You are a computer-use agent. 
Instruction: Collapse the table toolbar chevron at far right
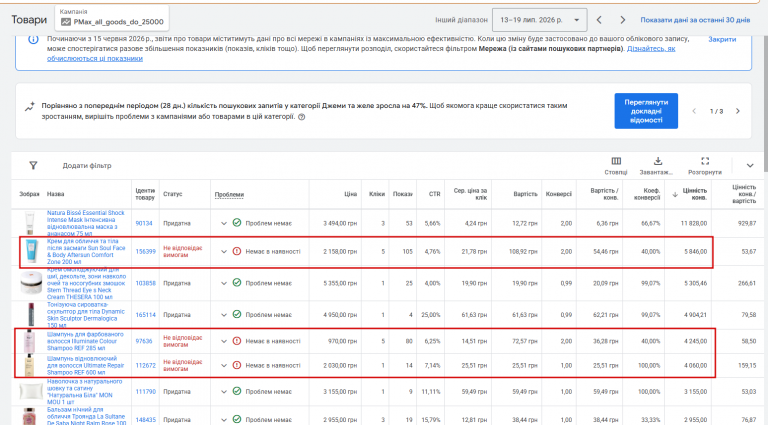pos(750,165)
